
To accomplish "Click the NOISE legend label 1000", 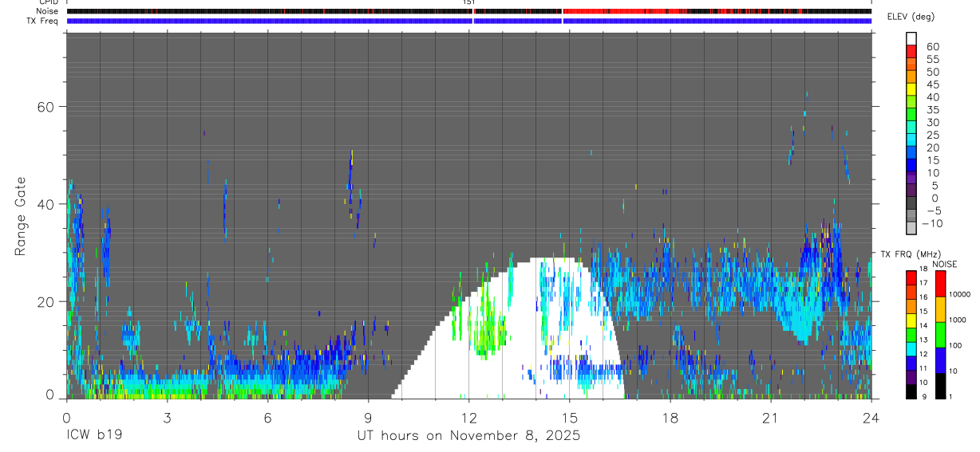I will [x=958, y=320].
